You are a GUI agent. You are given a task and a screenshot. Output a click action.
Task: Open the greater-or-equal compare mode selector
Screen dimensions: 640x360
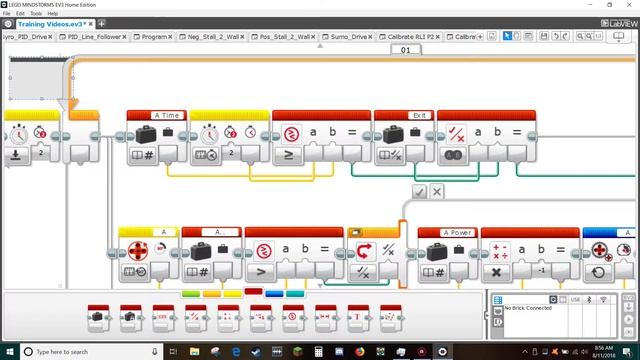pyautogui.click(x=288, y=155)
